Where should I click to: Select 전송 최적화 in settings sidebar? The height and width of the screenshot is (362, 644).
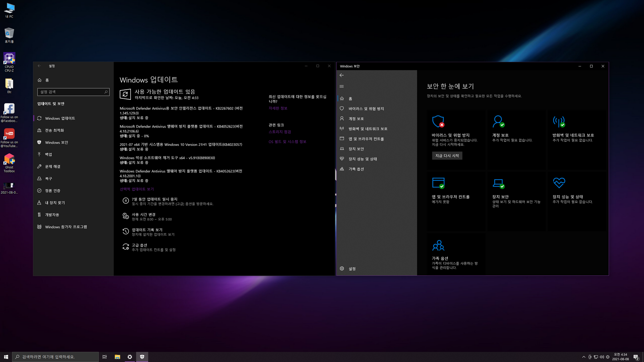(x=73, y=130)
